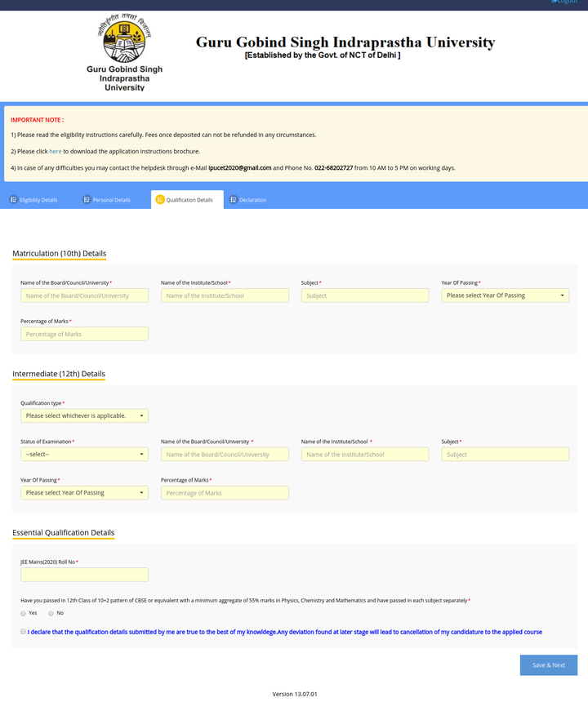Open the Qualification Details tab label

coord(189,200)
